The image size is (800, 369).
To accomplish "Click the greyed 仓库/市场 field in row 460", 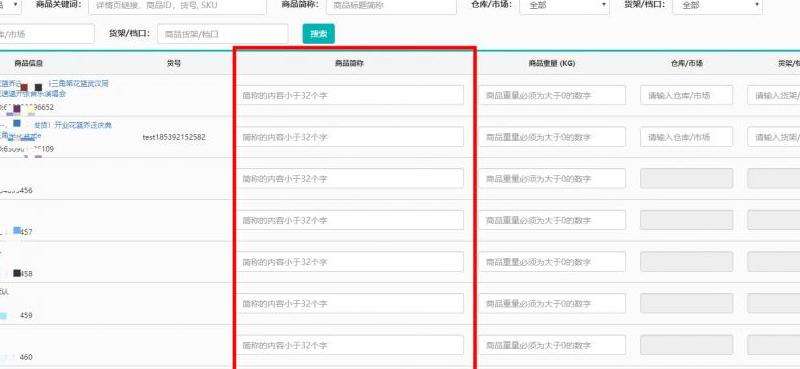I will 687,345.
